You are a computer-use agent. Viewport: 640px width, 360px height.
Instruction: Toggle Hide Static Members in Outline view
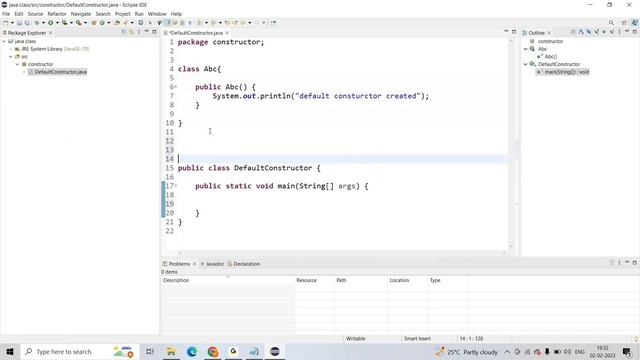tap(597, 32)
